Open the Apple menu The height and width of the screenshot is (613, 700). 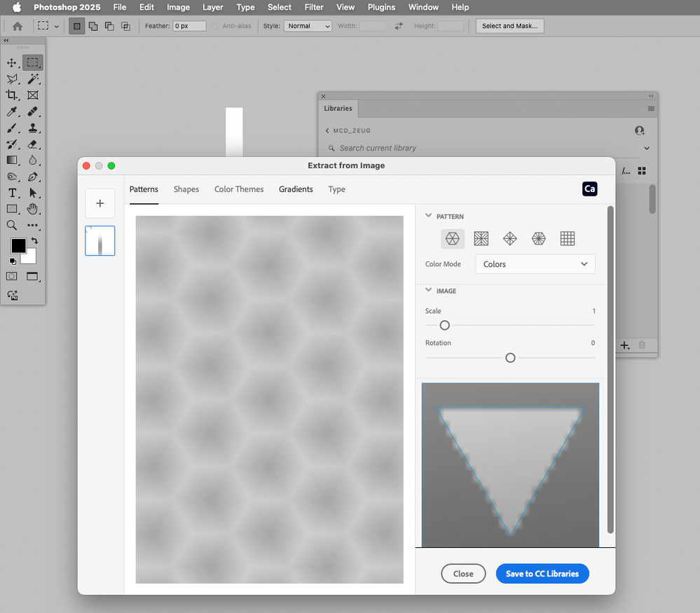click(x=17, y=7)
